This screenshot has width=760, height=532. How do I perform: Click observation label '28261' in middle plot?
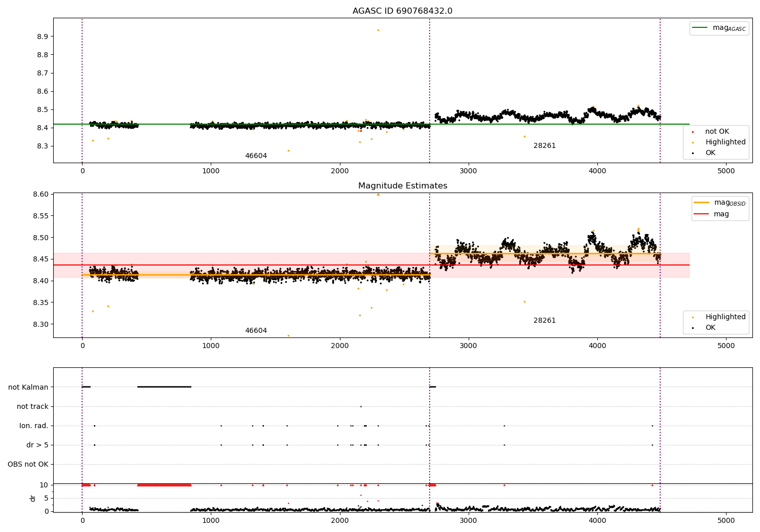(545, 321)
